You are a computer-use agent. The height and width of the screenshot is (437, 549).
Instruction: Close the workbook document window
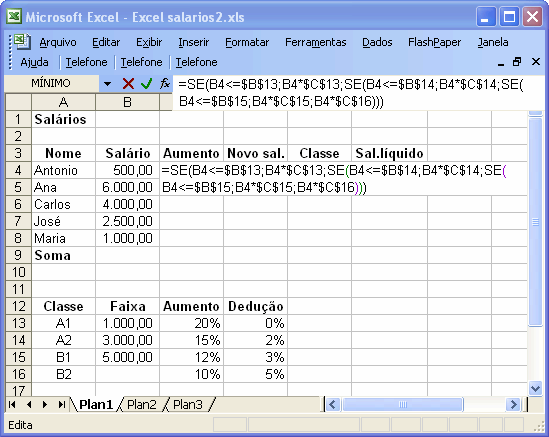click(536, 62)
